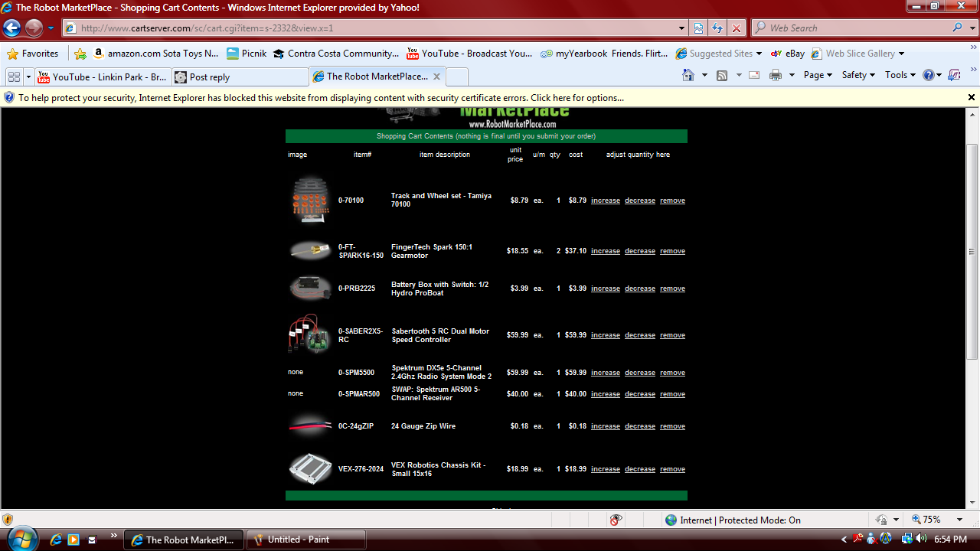This screenshot has height=551, width=980.
Task: Switch to YouTube Linkin Park tab
Action: (103, 77)
